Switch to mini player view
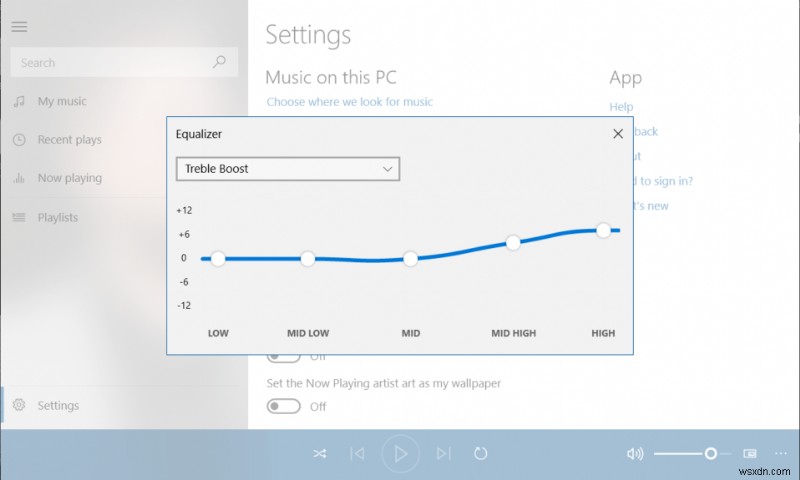800x480 pixels. (749, 453)
